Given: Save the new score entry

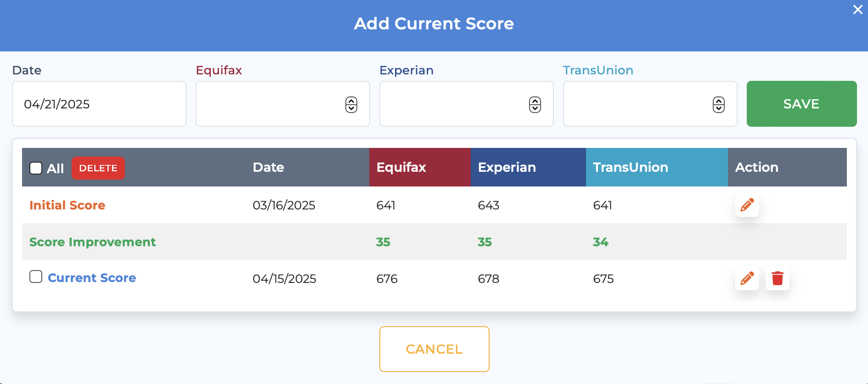Looking at the screenshot, I should pos(801,104).
